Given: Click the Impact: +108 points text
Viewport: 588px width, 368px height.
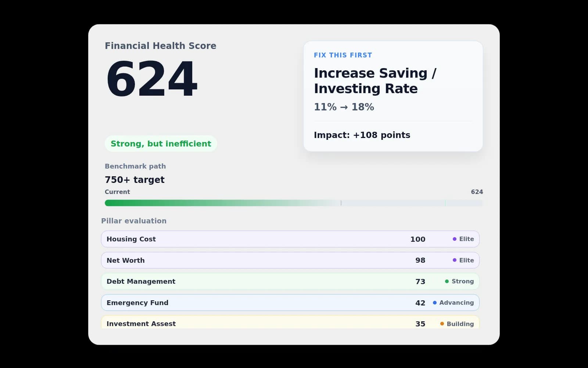Looking at the screenshot, I should pyautogui.click(x=362, y=135).
